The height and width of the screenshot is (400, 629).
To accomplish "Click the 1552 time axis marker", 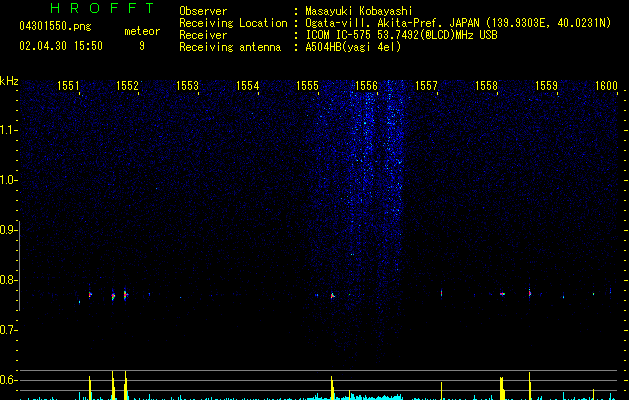I will pos(128,86).
